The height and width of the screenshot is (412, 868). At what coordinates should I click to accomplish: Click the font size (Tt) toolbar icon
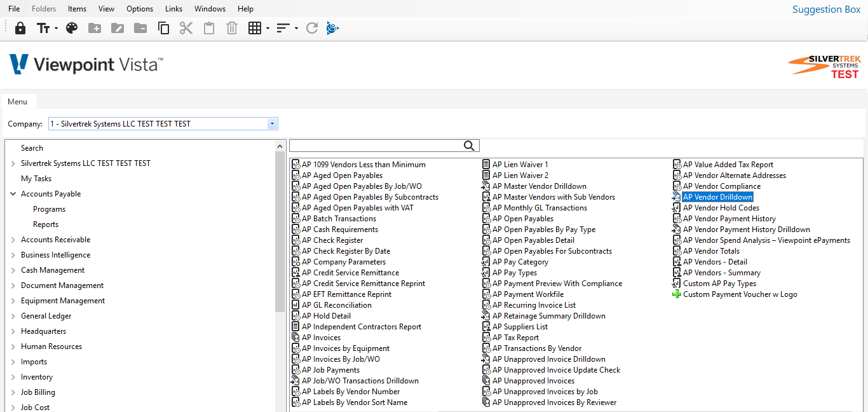43,28
